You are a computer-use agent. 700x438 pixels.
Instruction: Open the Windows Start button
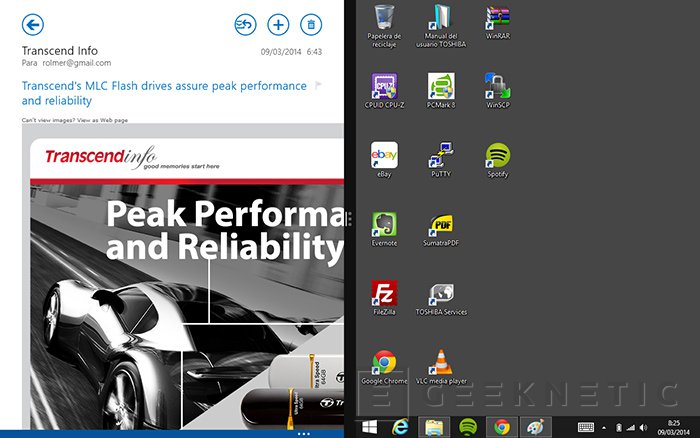pos(370,427)
